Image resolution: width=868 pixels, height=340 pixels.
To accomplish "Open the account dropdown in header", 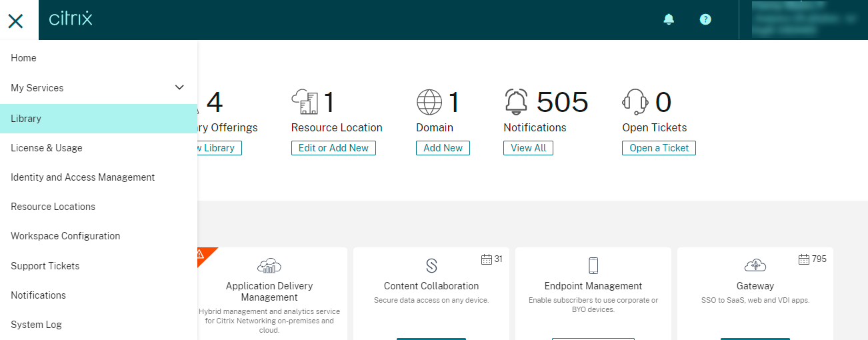I will pos(800,19).
